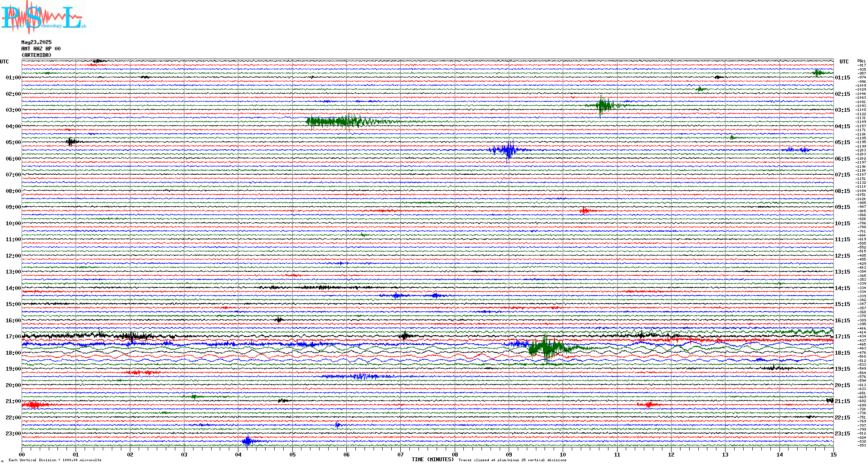Click the minute 05 tick label on bottom axis
The height and width of the screenshot is (466, 868).
[x=292, y=454]
